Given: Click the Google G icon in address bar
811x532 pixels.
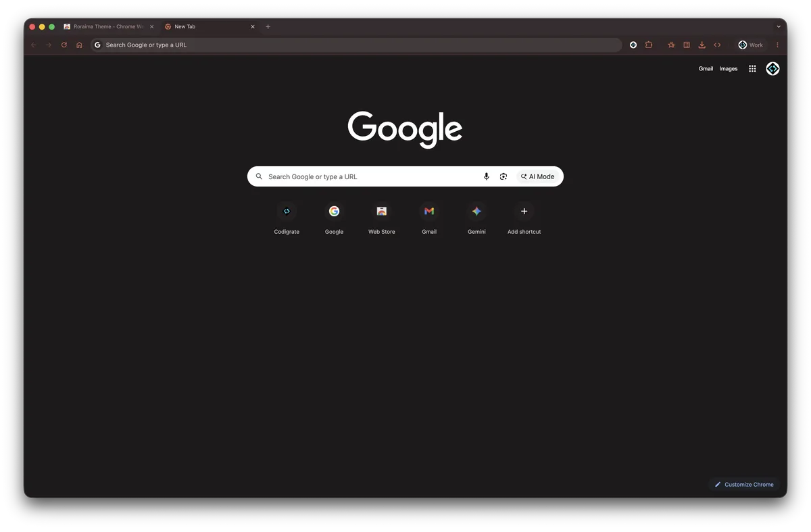Looking at the screenshot, I should coord(97,45).
